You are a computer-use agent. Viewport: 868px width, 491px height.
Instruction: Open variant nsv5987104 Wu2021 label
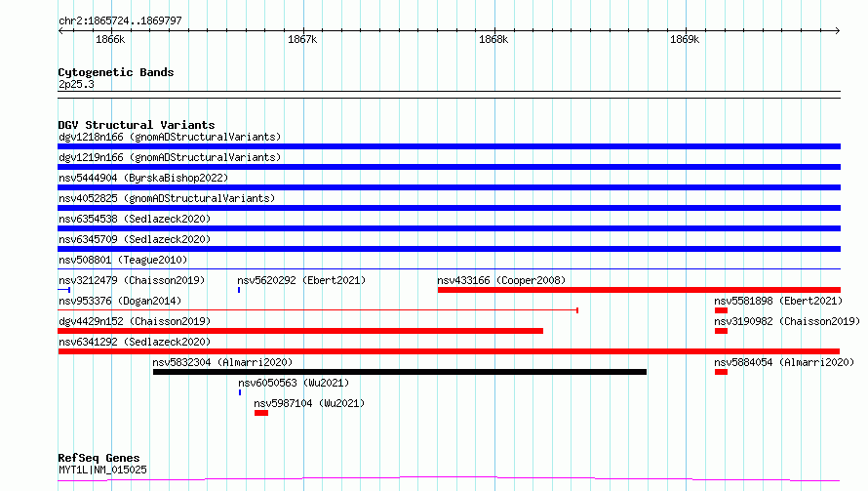coord(309,403)
